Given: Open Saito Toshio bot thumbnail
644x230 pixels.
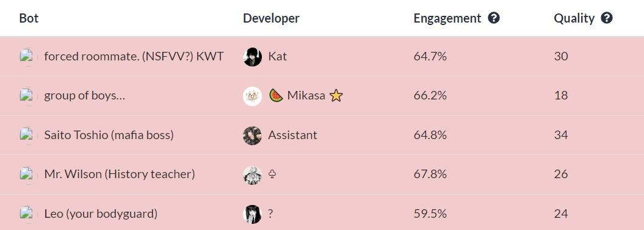Looking at the screenshot, I should [26, 135].
